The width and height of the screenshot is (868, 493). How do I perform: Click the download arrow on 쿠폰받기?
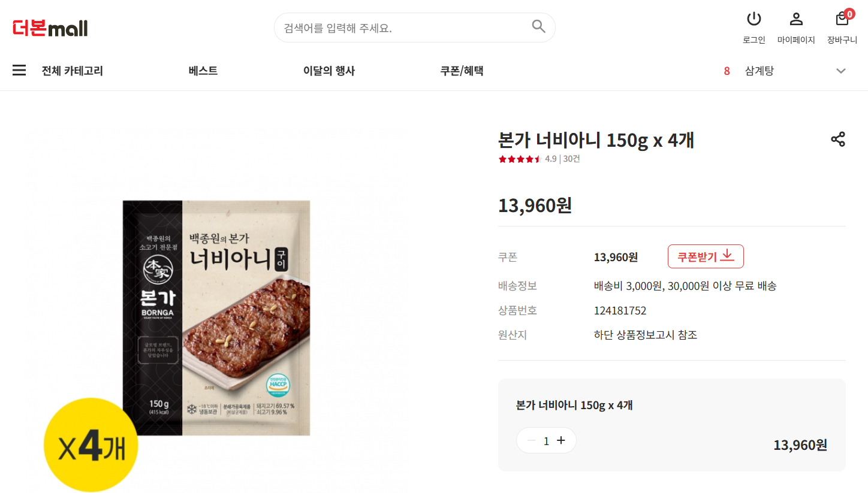pyautogui.click(x=727, y=256)
